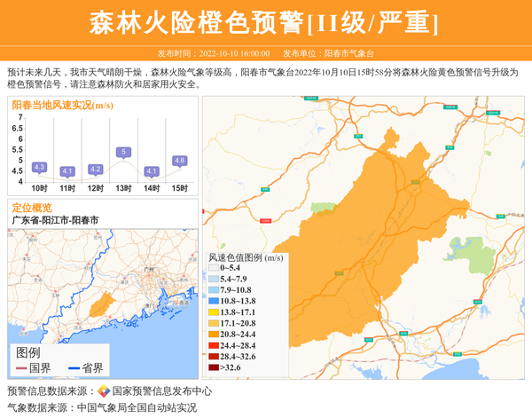Image resolution: width=532 pixels, height=418 pixels.
Task: Click the 4.1 wind speed marker at 14时
Action: tap(152, 171)
